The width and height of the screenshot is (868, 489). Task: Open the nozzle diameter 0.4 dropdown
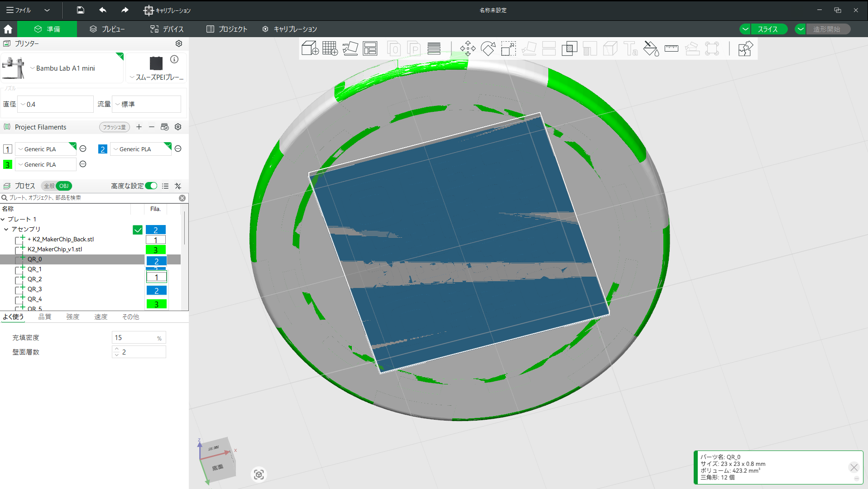55,104
